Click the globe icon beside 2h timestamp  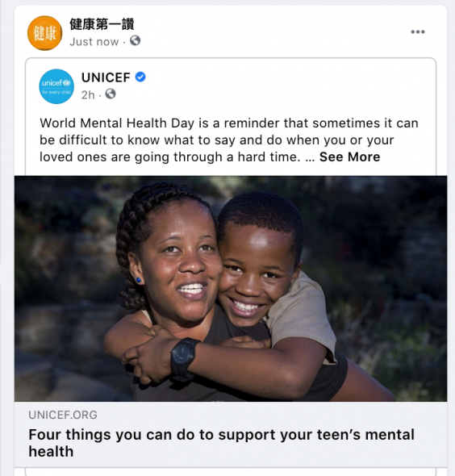(x=111, y=94)
